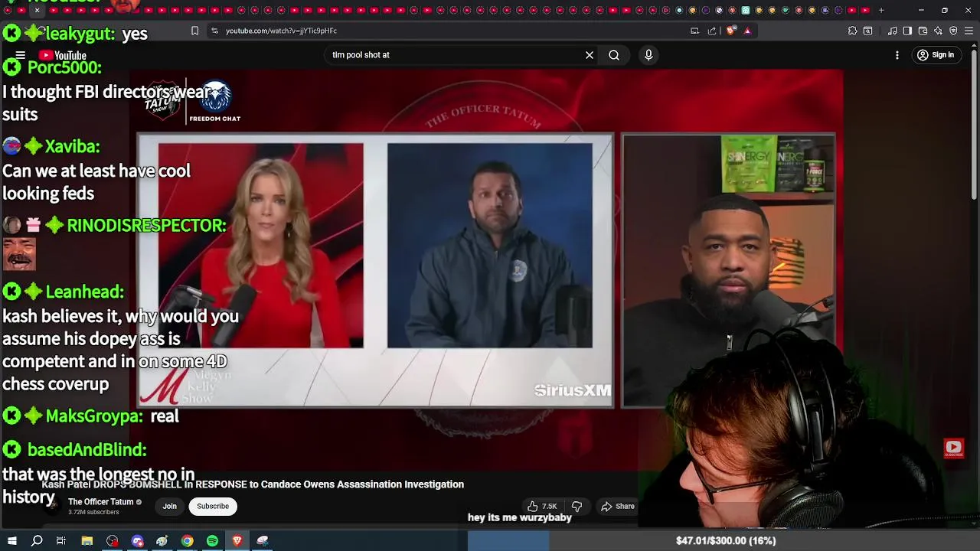Open Task View on the taskbar
Screen dimensions: 980x551
click(x=61, y=541)
